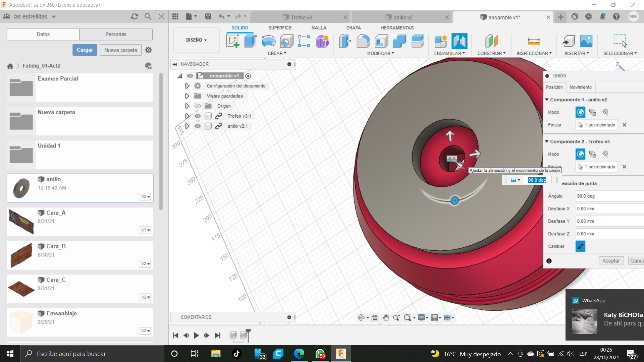Switch to the SUPERFICIE ribbon tab

point(280,28)
